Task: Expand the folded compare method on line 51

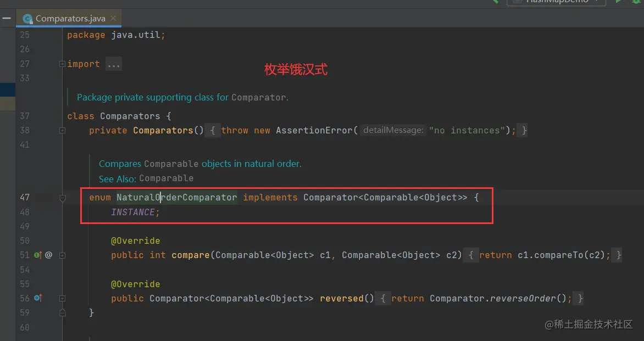Action: 62,255
